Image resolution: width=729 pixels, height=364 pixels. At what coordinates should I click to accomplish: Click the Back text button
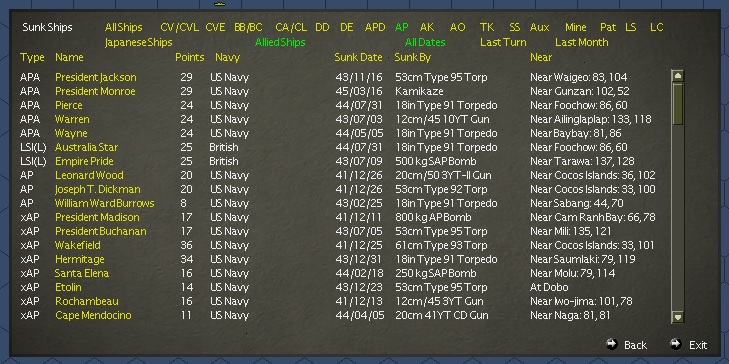(x=635, y=345)
